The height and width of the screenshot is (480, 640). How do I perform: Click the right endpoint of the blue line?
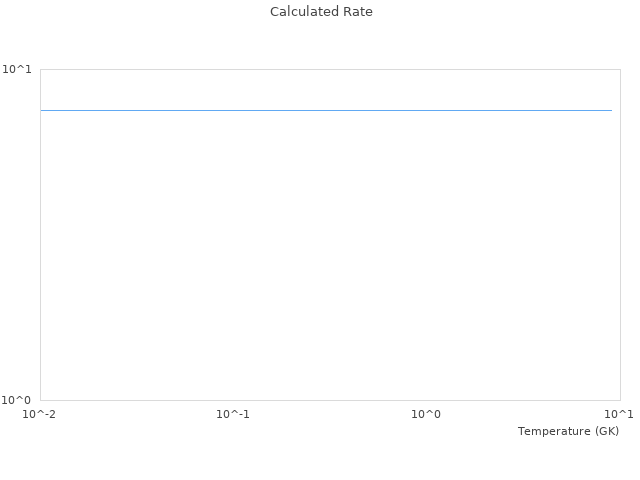(x=611, y=110)
